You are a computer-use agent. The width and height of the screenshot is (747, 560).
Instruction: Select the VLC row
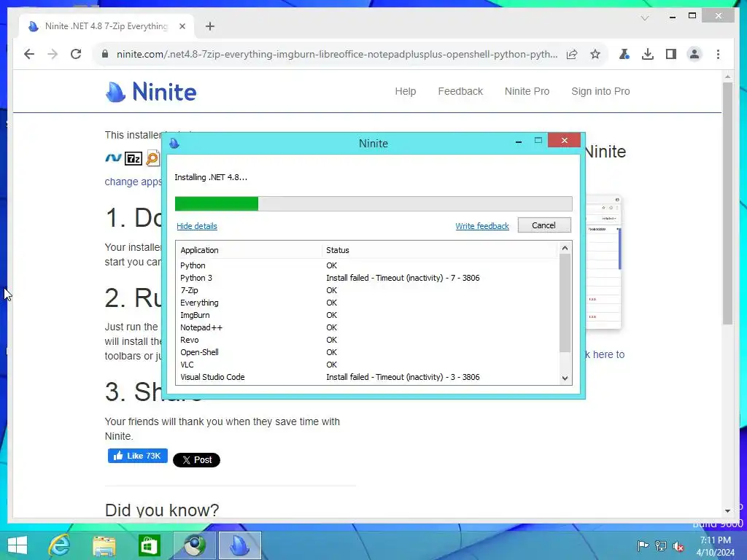pos(368,365)
